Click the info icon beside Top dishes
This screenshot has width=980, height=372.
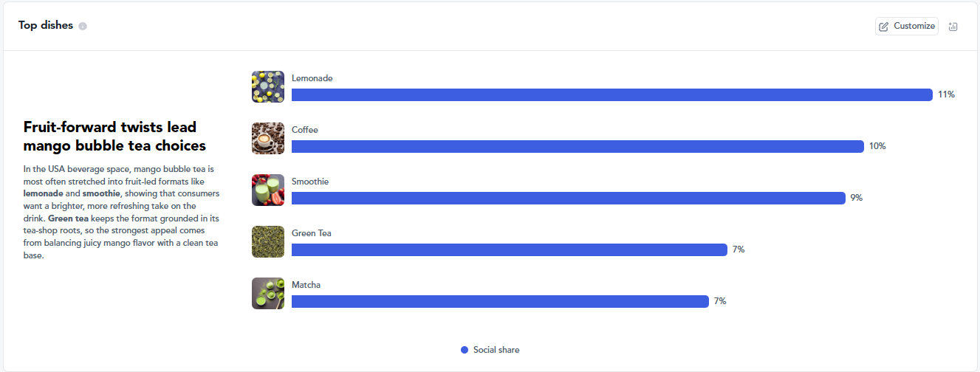point(83,27)
